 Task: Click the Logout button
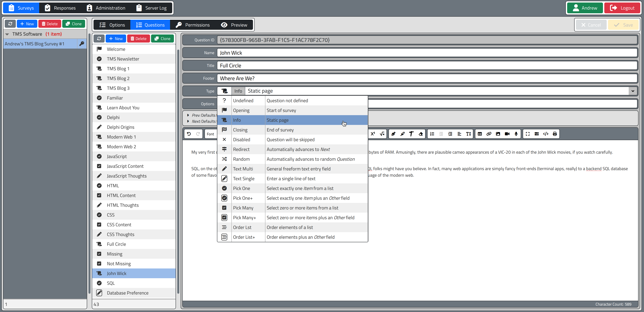click(622, 8)
